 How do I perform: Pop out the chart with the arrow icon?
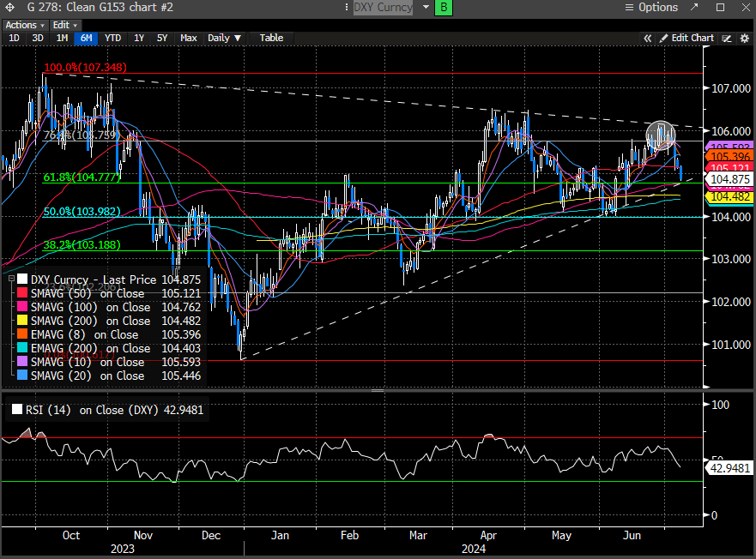pyautogui.click(x=694, y=7)
